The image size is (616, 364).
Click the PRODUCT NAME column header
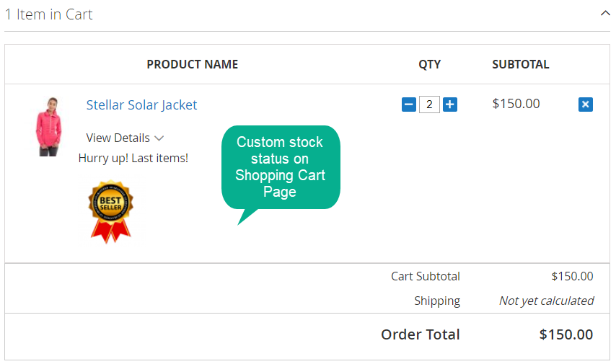(x=193, y=64)
